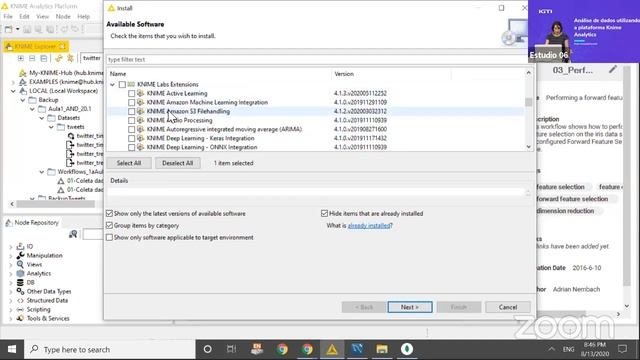Sort the list by Version column header

[x=391, y=74]
